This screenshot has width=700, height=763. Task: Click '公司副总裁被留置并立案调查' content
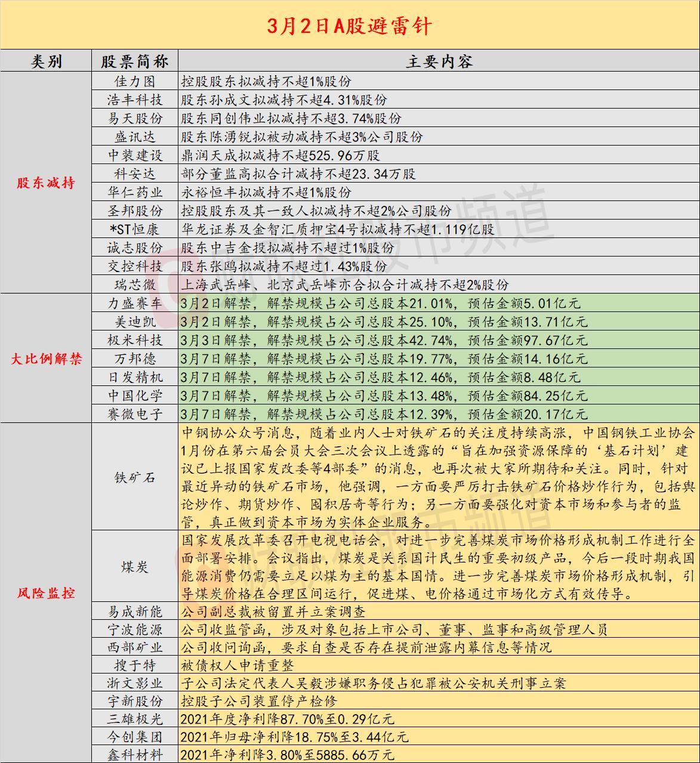[273, 611]
